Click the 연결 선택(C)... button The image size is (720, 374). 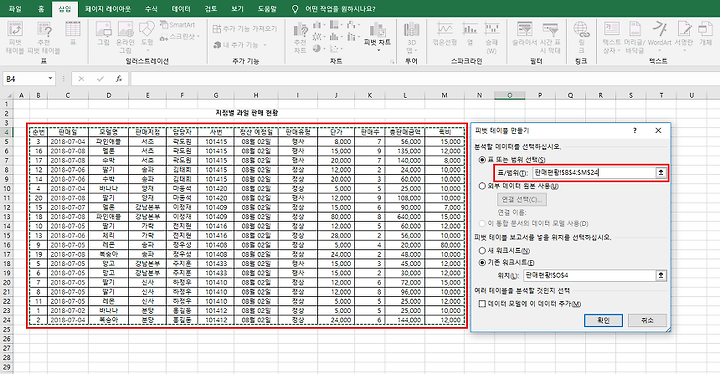click(x=522, y=199)
